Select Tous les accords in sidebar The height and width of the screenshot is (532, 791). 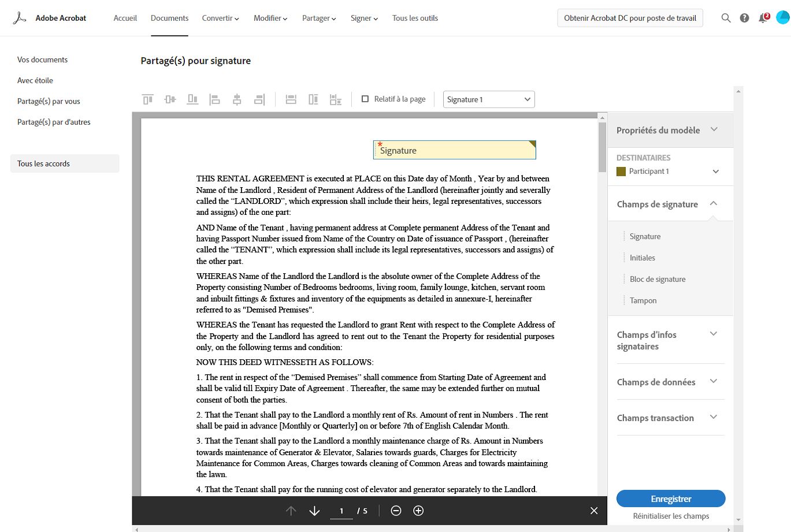65,163
